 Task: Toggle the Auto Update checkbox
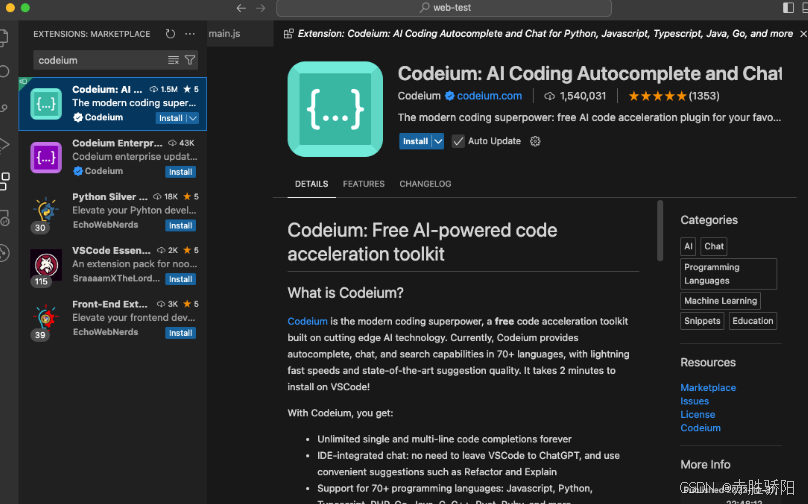click(458, 141)
